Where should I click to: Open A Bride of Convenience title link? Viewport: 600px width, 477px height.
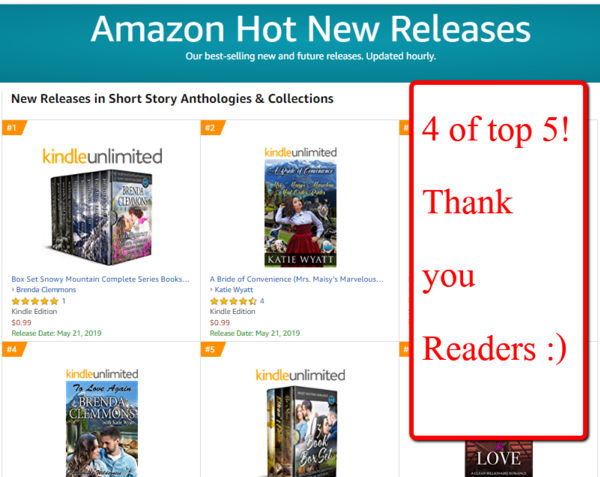[x=297, y=279]
